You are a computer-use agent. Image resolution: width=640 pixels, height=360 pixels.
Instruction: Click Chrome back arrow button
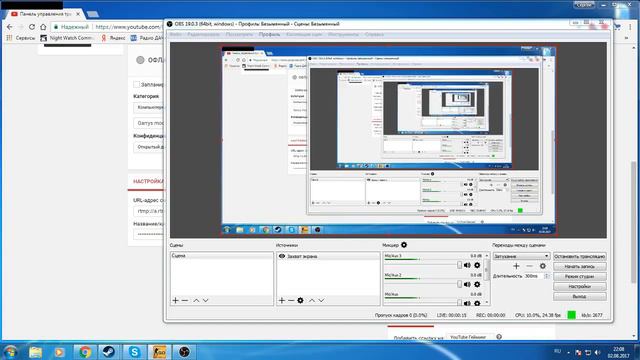(10, 27)
